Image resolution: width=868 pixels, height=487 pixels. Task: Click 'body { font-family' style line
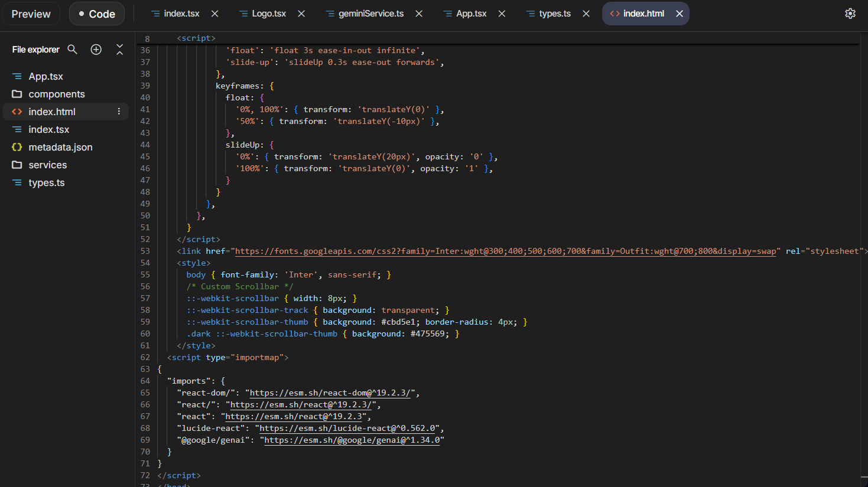pyautogui.click(x=288, y=274)
